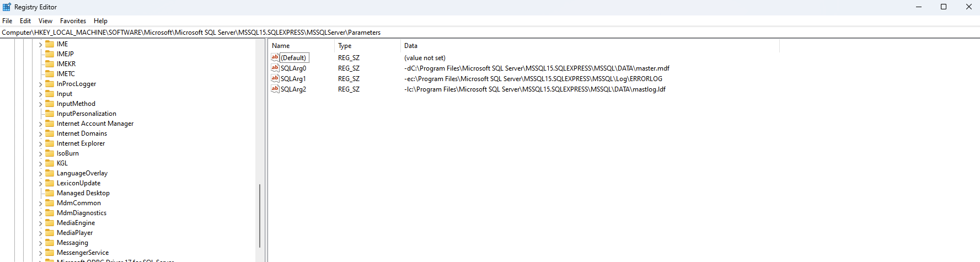Image resolution: width=980 pixels, height=262 pixels.
Task: Expand the Input key
Action: coord(40,94)
